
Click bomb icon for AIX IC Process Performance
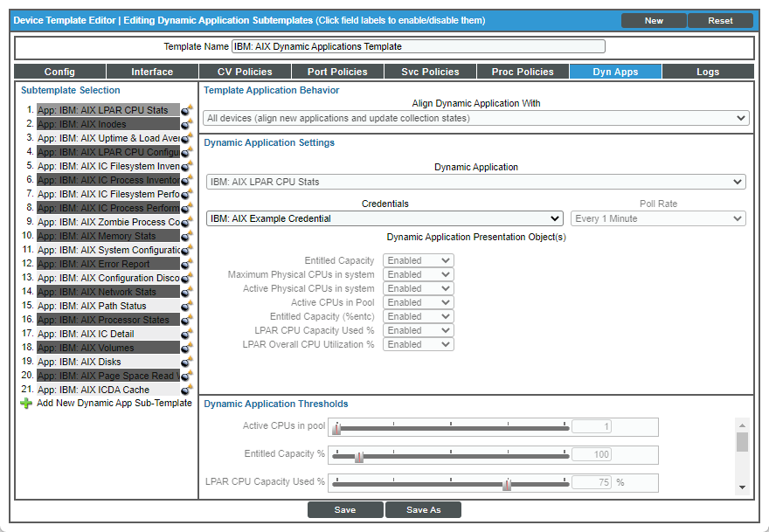[187, 208]
